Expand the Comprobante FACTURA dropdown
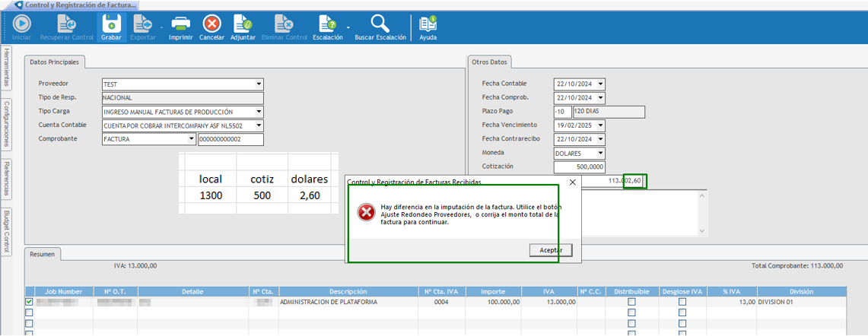Viewport: 868px width, 336px height. [191, 139]
